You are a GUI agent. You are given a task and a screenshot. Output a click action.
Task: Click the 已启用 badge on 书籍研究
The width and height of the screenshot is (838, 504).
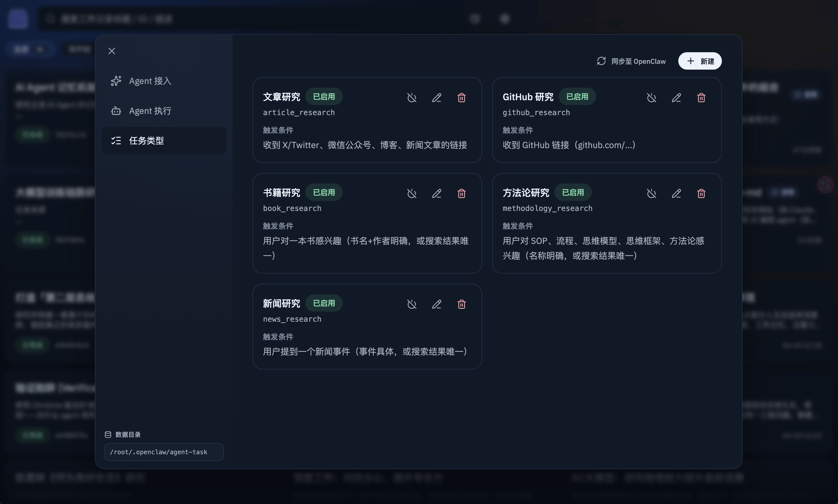324,193
